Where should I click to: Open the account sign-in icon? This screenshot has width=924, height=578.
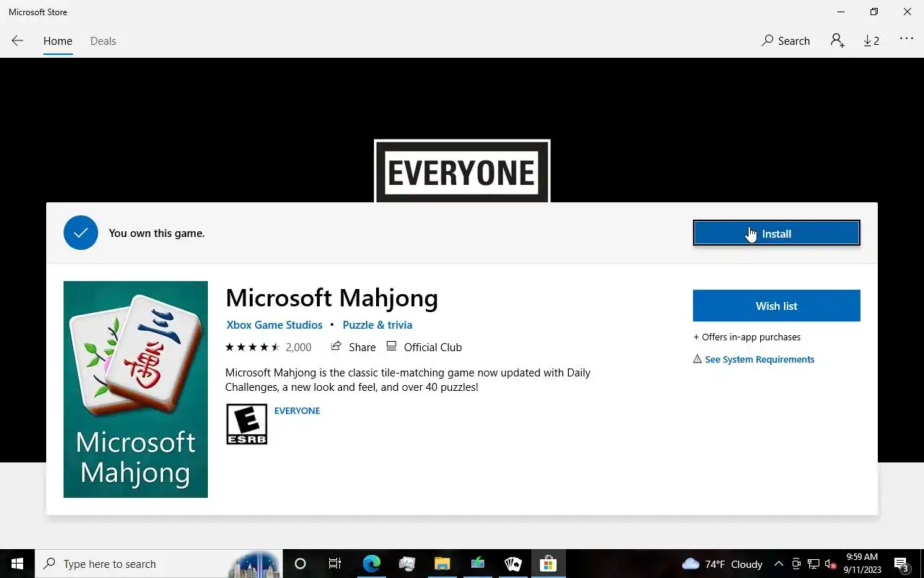tap(837, 41)
